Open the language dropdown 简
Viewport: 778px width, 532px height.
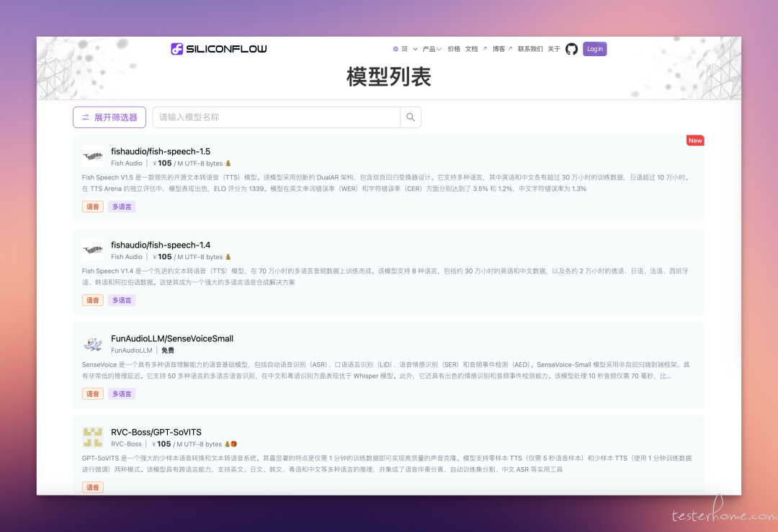(x=409, y=49)
